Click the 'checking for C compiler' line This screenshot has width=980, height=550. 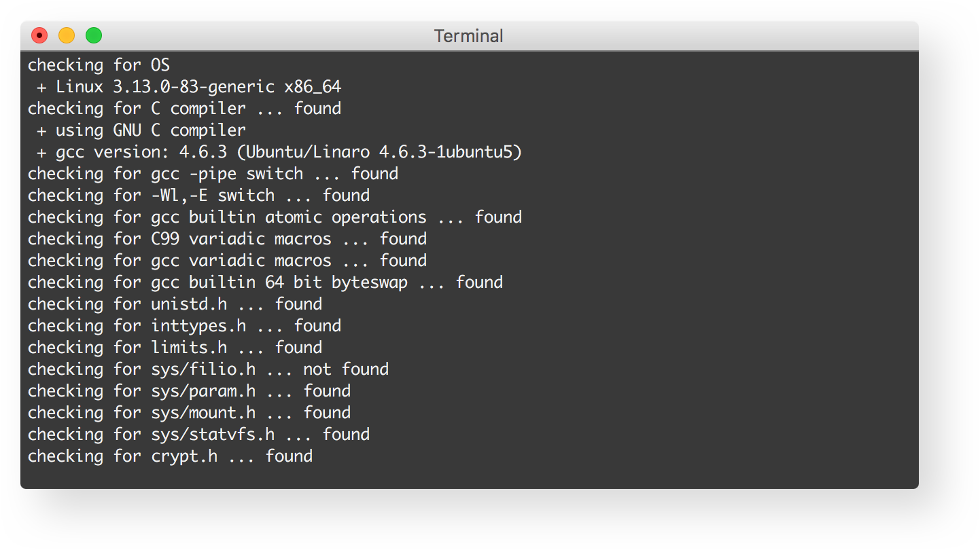[x=184, y=109]
